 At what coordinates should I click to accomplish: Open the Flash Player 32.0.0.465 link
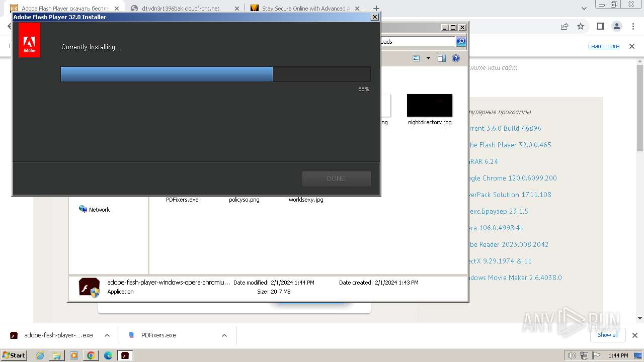pyautogui.click(x=510, y=145)
